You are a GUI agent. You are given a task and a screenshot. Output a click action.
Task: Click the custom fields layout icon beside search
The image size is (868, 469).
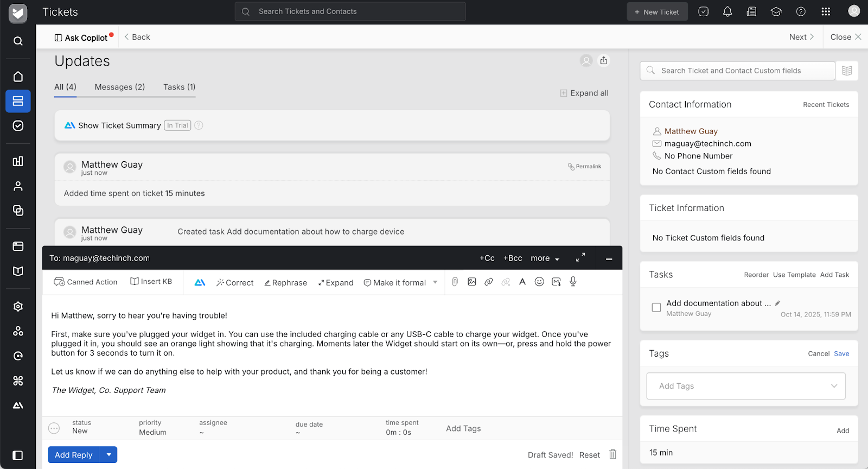click(847, 71)
